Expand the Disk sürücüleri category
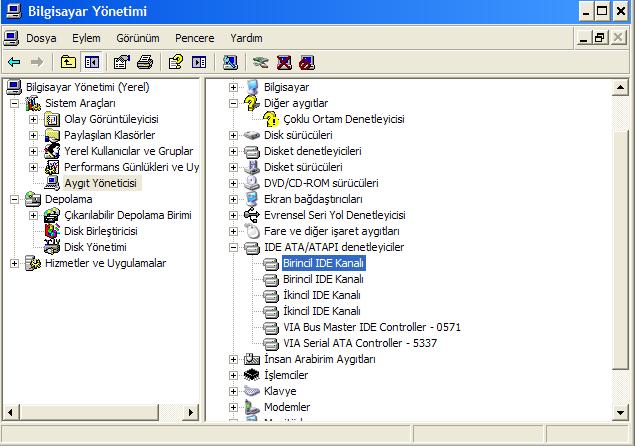Viewport: 635px width, 446px height. click(234, 135)
